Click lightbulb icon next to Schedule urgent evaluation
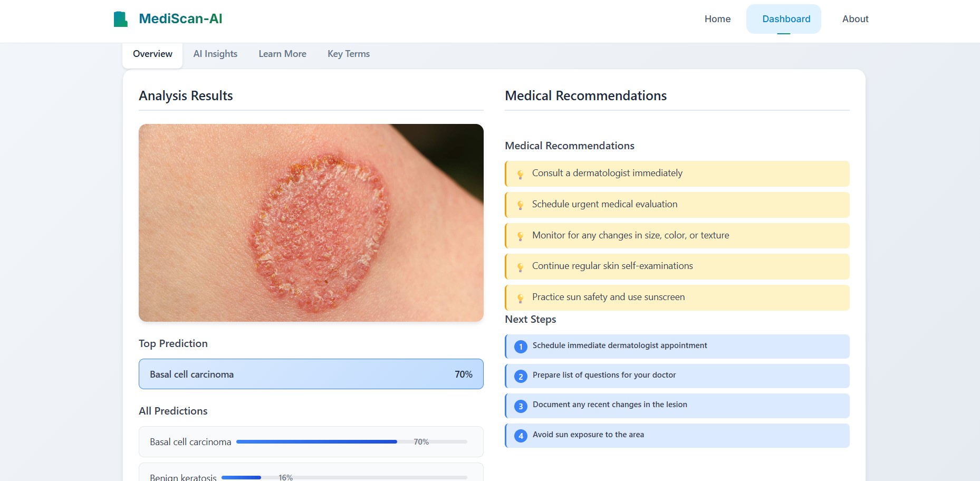 (520, 205)
